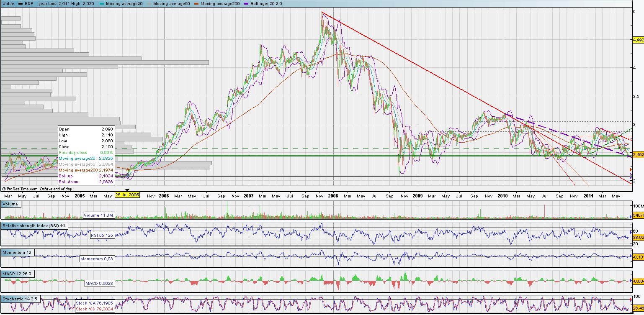
Task: Click the 2006 year label on time axis
Action: click(x=164, y=195)
